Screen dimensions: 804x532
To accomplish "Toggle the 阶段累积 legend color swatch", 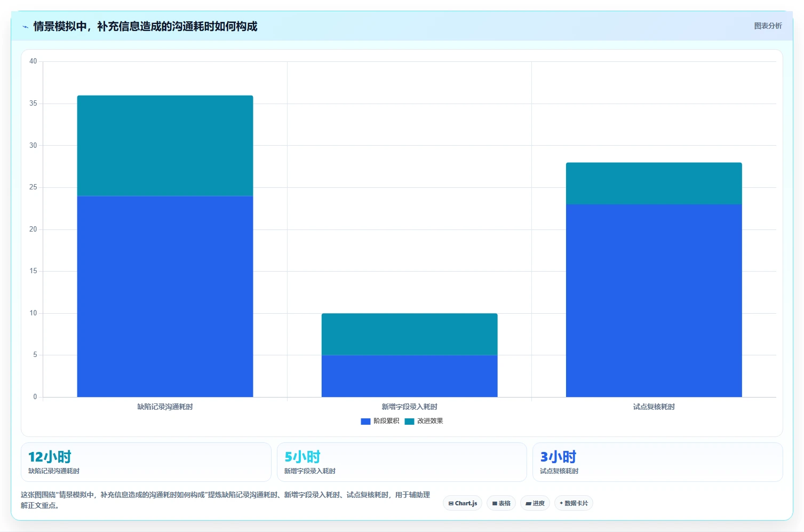I will (365, 421).
